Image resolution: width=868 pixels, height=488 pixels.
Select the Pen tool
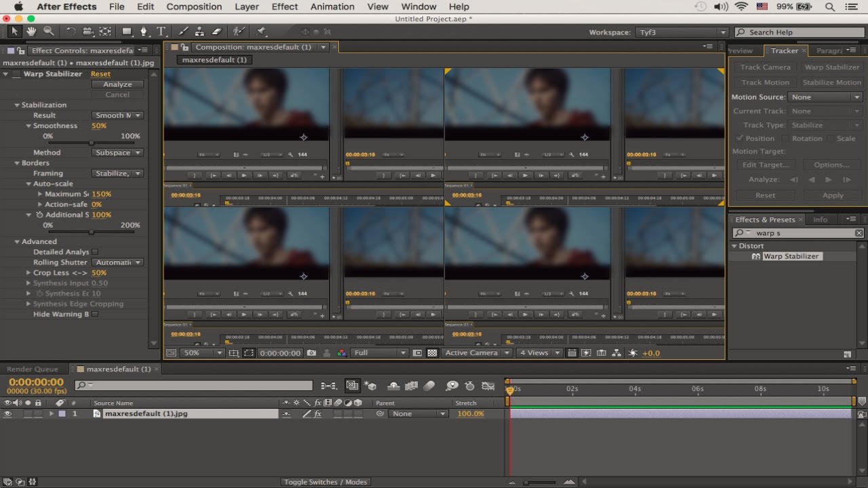click(144, 32)
